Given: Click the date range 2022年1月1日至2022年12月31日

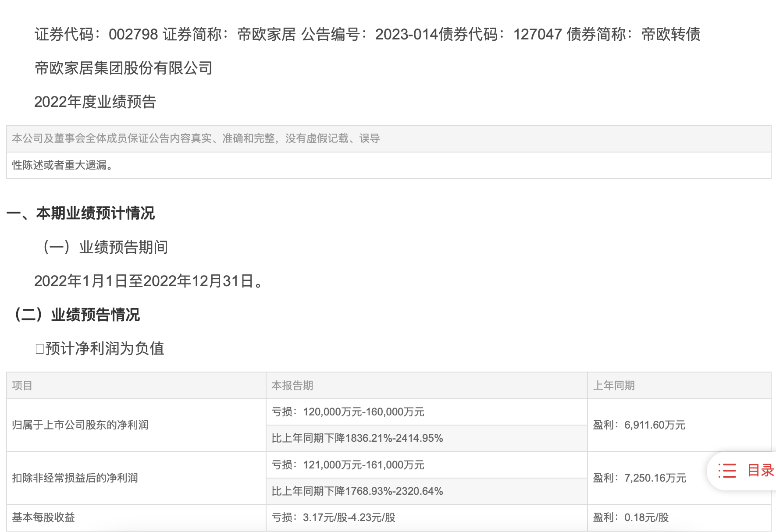Looking at the screenshot, I should pyautogui.click(x=149, y=281).
